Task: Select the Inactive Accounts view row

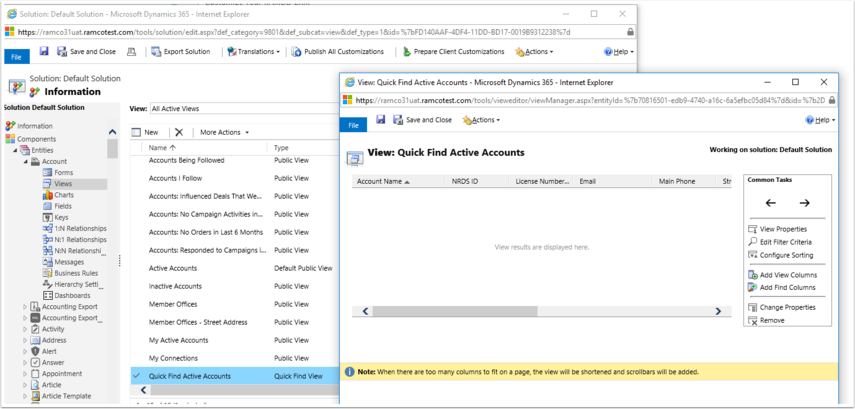Action: pos(235,286)
